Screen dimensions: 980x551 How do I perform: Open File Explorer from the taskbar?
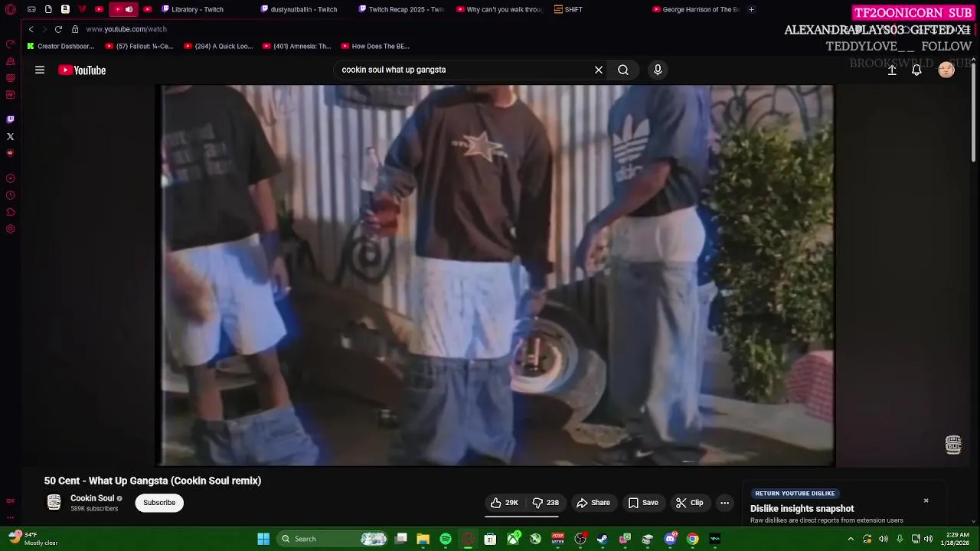click(423, 539)
